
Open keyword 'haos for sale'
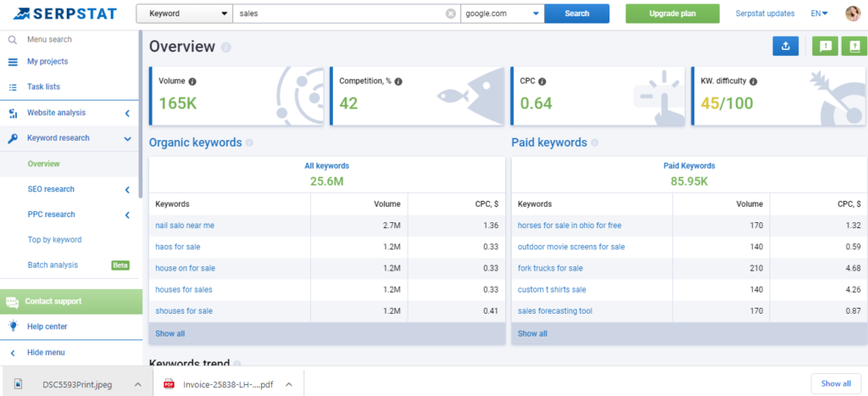click(x=178, y=247)
